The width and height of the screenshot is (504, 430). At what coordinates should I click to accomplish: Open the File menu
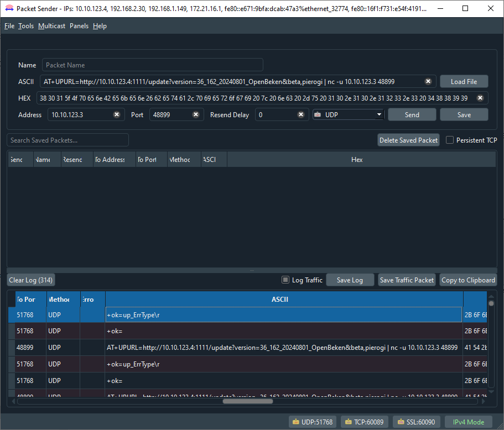9,26
